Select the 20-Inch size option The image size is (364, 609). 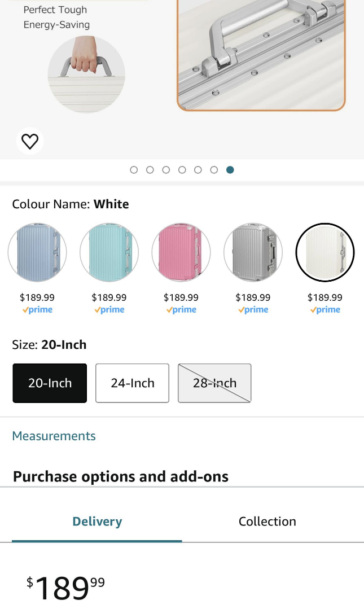coord(50,383)
